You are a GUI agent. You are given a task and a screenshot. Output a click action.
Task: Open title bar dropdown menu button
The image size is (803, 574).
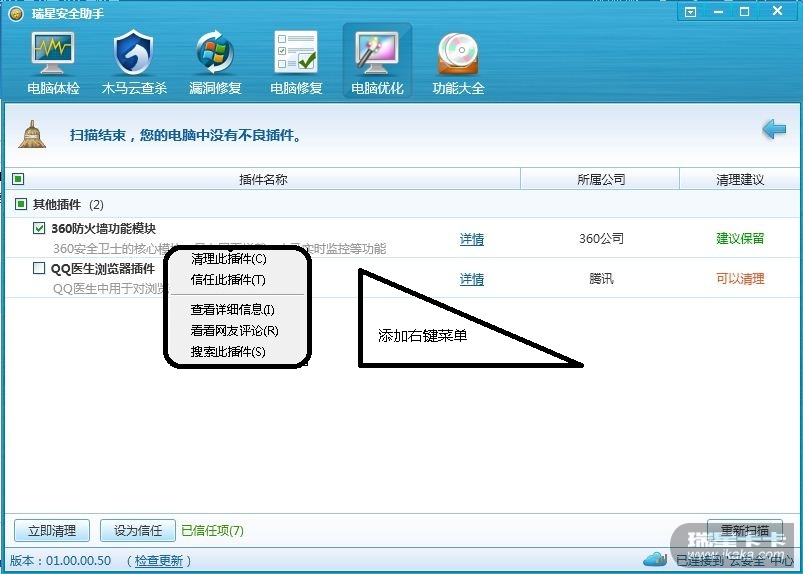pos(690,12)
